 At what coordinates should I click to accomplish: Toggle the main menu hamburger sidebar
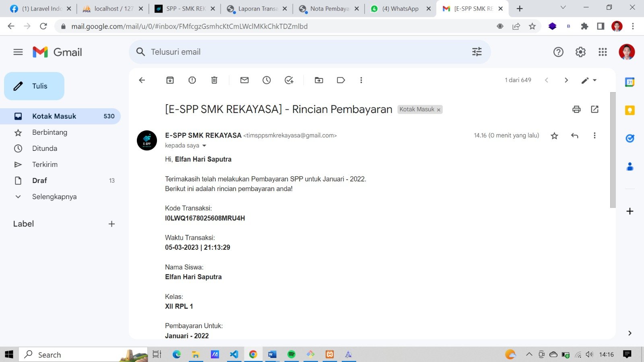click(x=18, y=52)
